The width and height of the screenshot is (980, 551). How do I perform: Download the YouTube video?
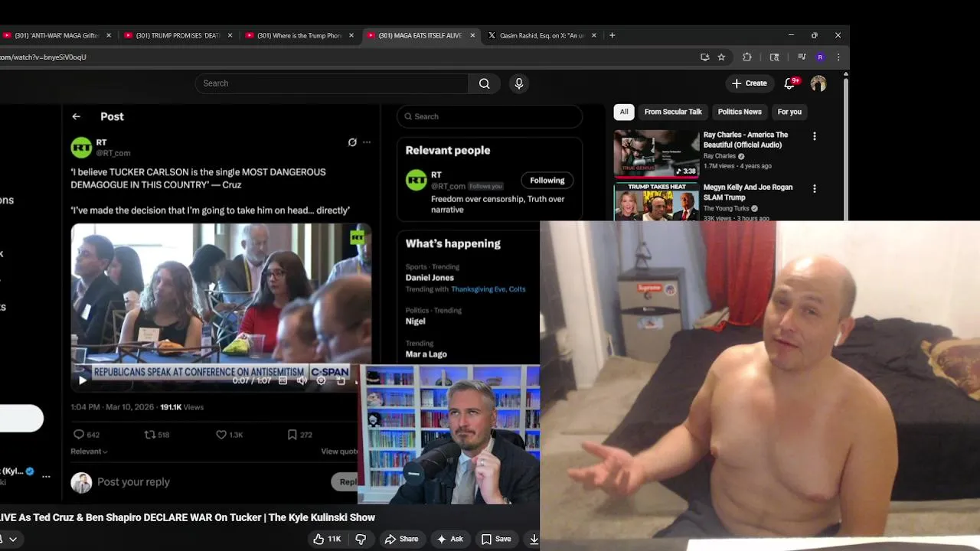[534, 539]
